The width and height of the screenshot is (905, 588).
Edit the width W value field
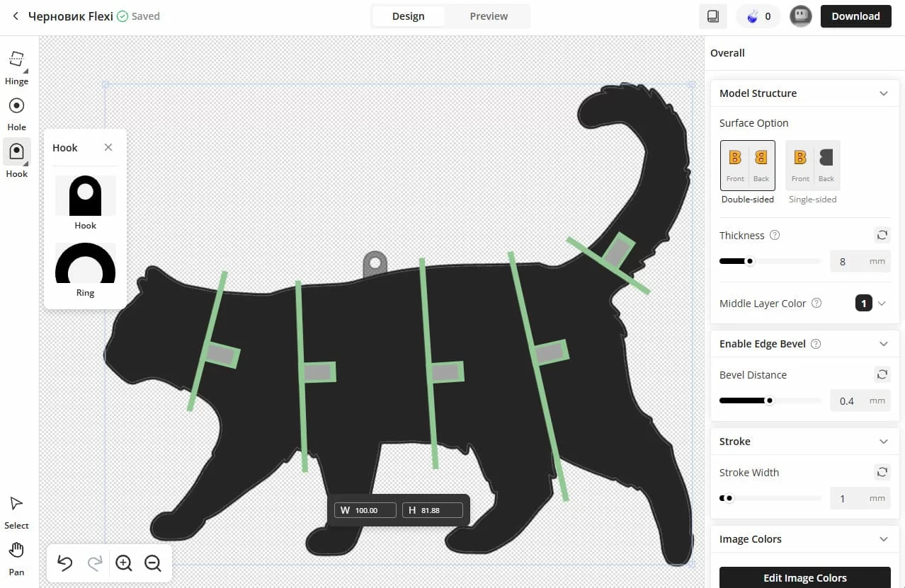tap(365, 510)
